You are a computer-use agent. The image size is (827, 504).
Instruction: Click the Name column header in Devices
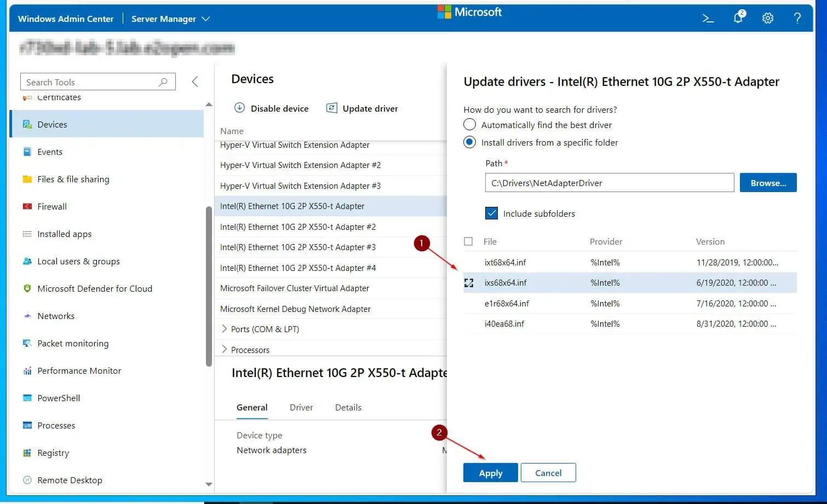232,131
